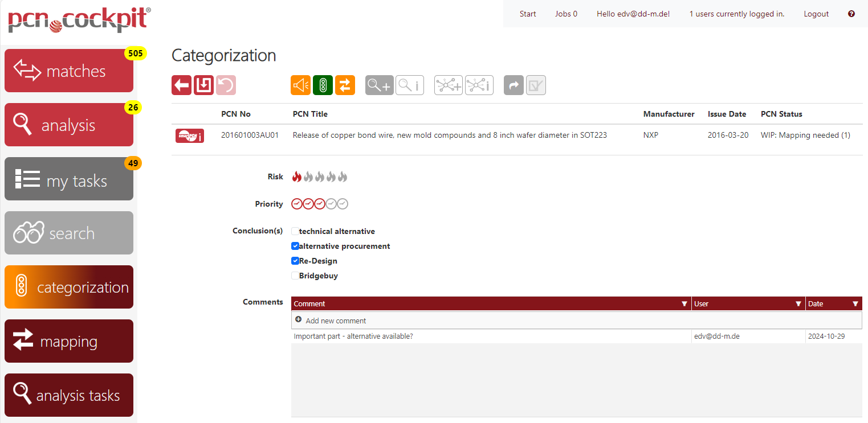Open the matches section in sidebar
Viewport: 868px width, 423px height.
pyautogui.click(x=69, y=71)
